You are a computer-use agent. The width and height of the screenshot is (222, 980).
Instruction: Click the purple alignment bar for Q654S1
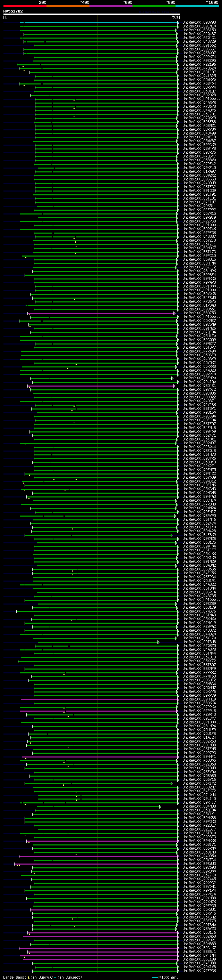(x=101, y=386)
